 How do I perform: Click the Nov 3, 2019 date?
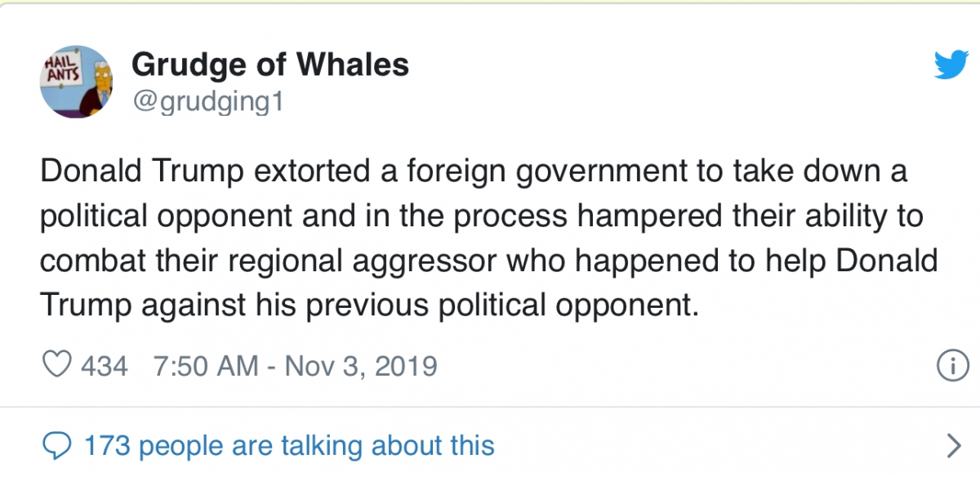[x=360, y=365]
